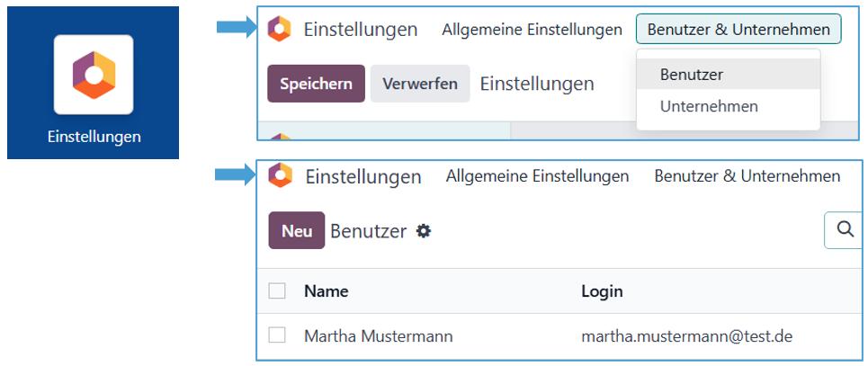
Task: Click the Neu button to create user
Action: click(296, 231)
